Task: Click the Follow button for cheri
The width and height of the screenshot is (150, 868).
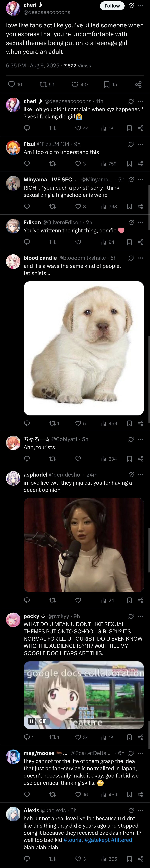Action: (112, 6)
